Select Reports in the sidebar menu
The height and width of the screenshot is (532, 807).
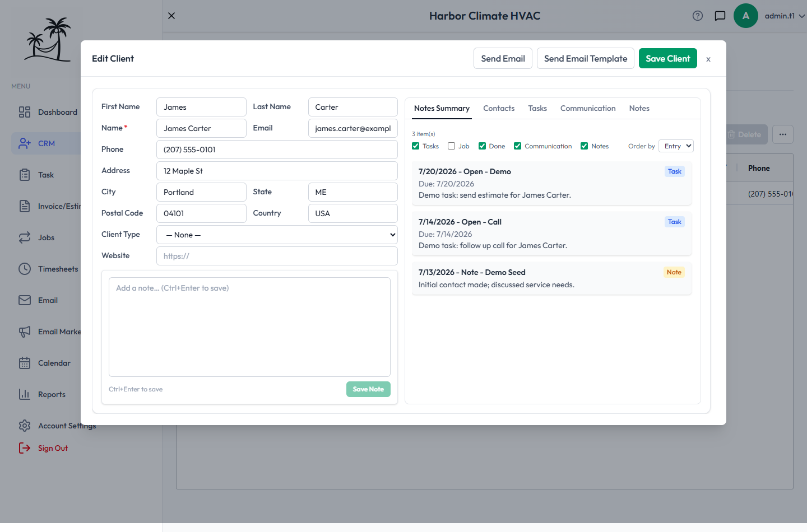click(52, 394)
